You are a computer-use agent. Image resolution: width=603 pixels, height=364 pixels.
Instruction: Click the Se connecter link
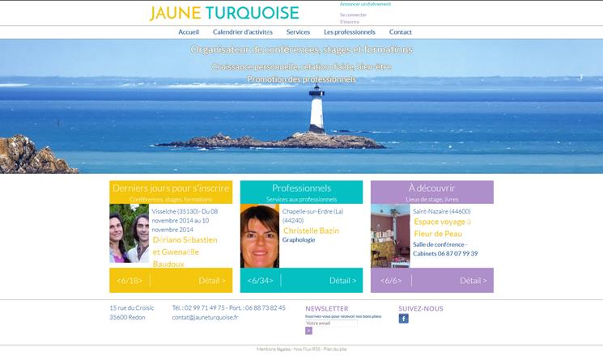(353, 15)
